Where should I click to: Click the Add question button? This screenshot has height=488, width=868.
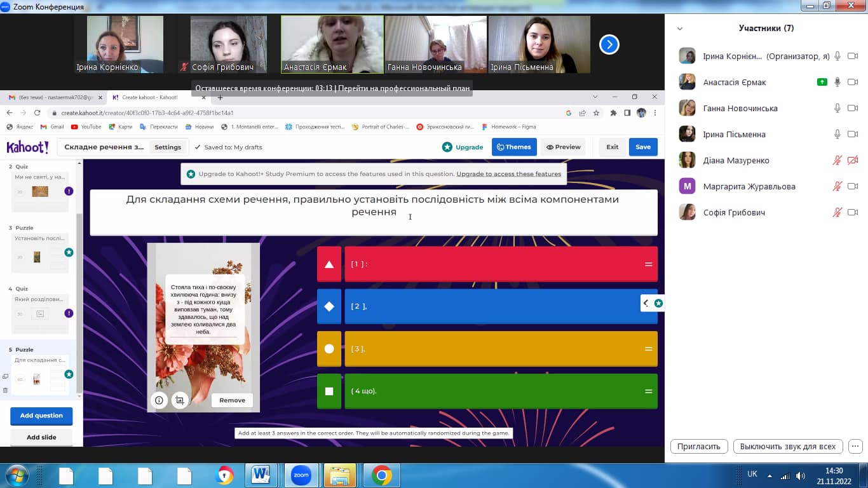pos(41,416)
